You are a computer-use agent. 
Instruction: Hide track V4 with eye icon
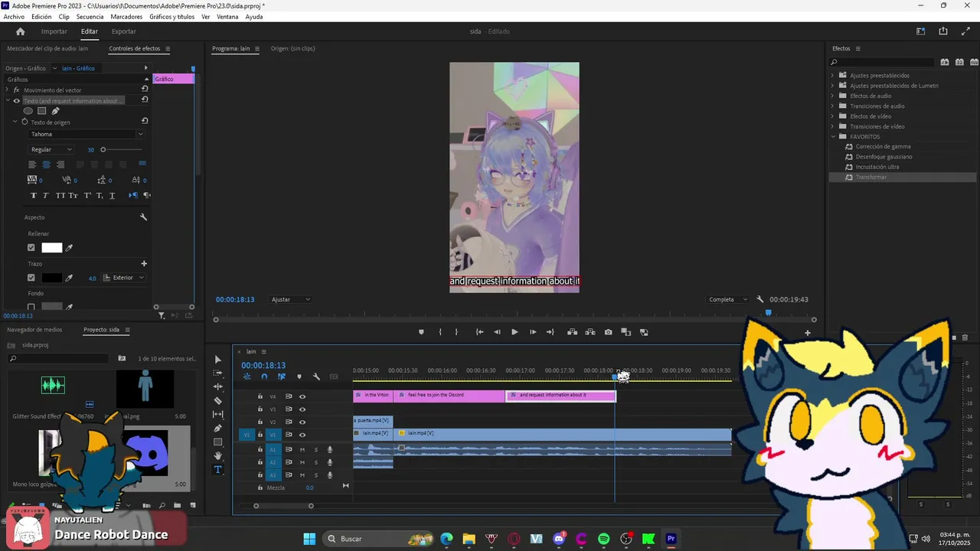tap(302, 396)
